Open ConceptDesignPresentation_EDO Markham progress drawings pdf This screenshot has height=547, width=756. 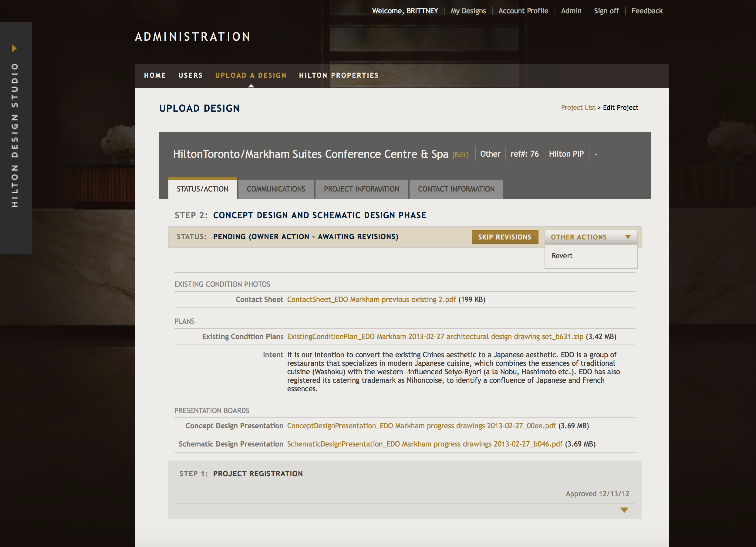[x=421, y=426]
